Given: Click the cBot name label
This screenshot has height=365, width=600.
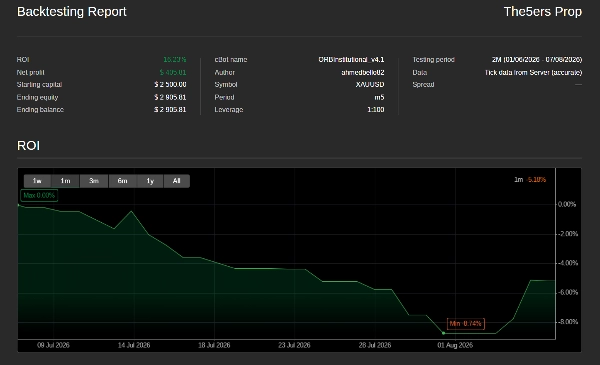Looking at the screenshot, I should (x=231, y=60).
